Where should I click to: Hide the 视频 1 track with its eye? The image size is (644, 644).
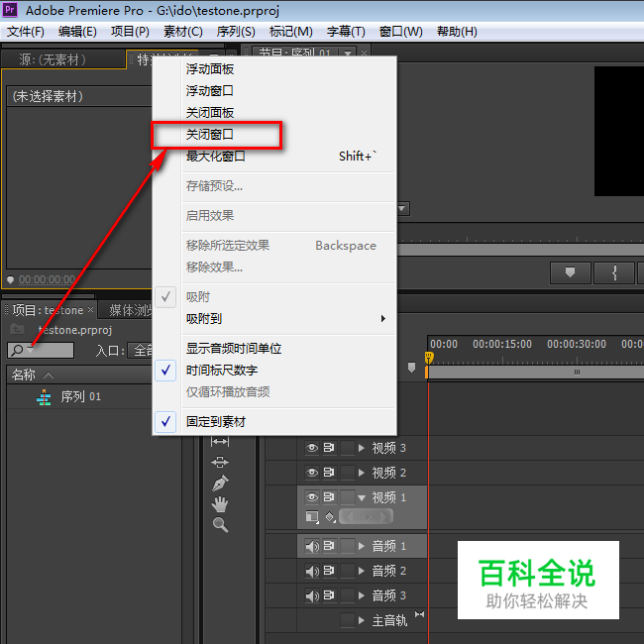312,497
